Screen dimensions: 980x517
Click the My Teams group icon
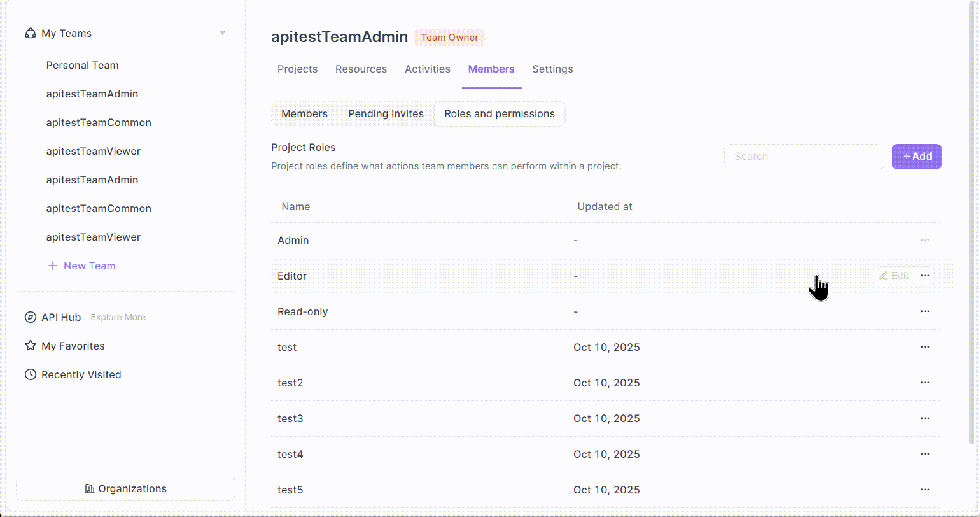click(30, 33)
